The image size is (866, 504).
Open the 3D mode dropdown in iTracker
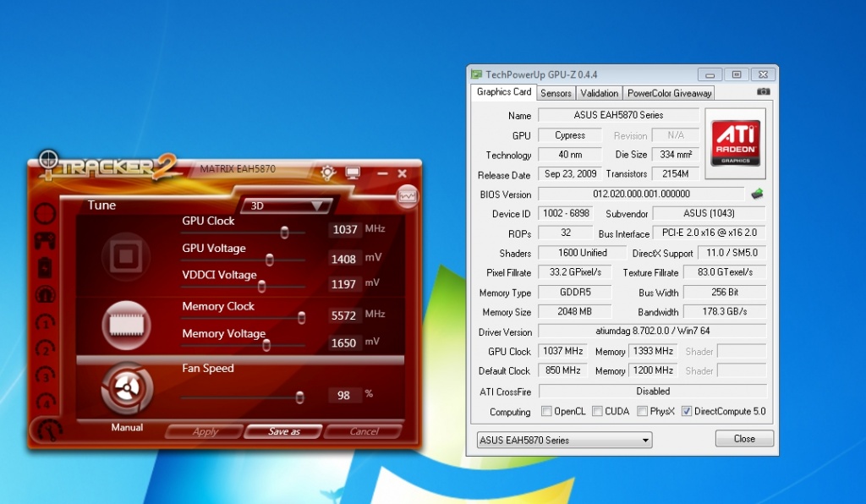[286, 205]
